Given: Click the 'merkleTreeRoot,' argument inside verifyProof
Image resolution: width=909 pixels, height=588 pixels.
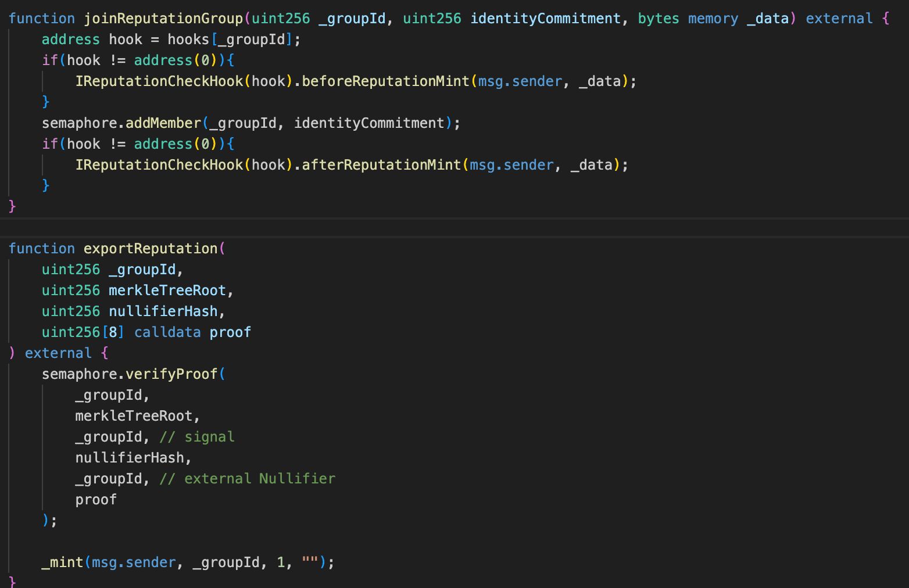Looking at the screenshot, I should tap(138, 416).
